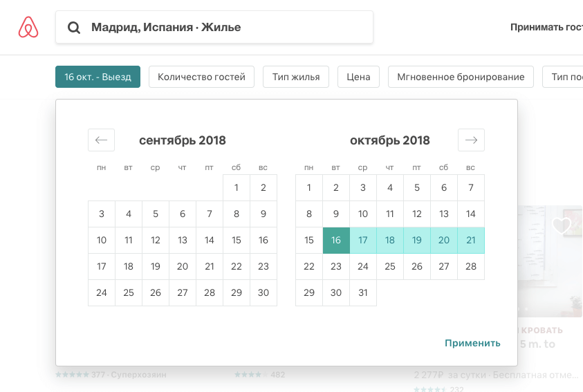This screenshot has height=392, width=583.
Task: Open the Цена filter
Action: [358, 77]
